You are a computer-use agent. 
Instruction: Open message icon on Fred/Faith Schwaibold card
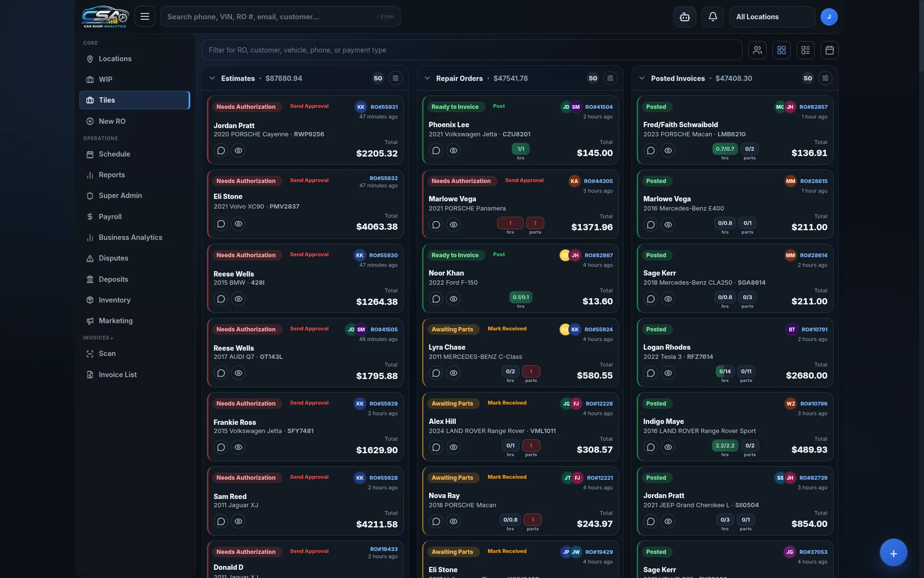point(651,151)
